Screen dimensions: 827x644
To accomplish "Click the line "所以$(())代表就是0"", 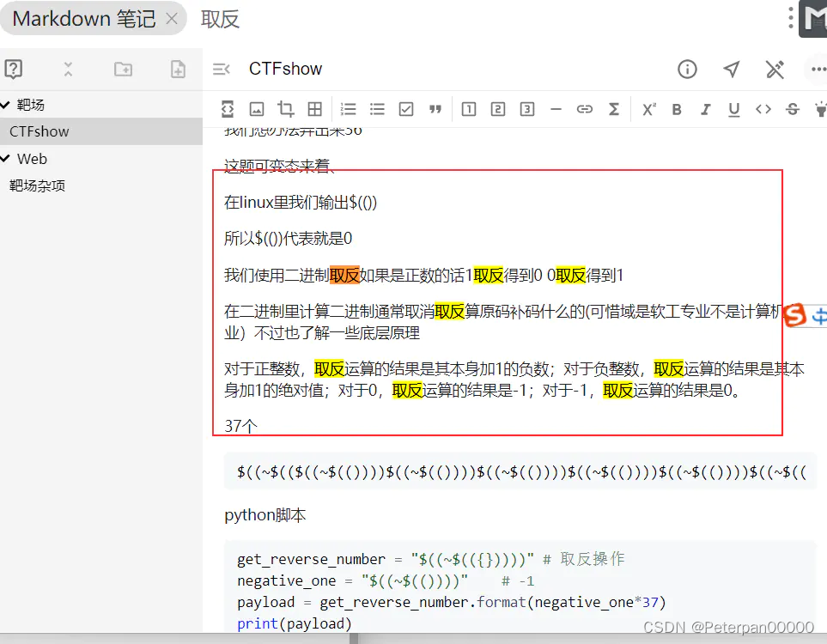I will click(x=288, y=239).
